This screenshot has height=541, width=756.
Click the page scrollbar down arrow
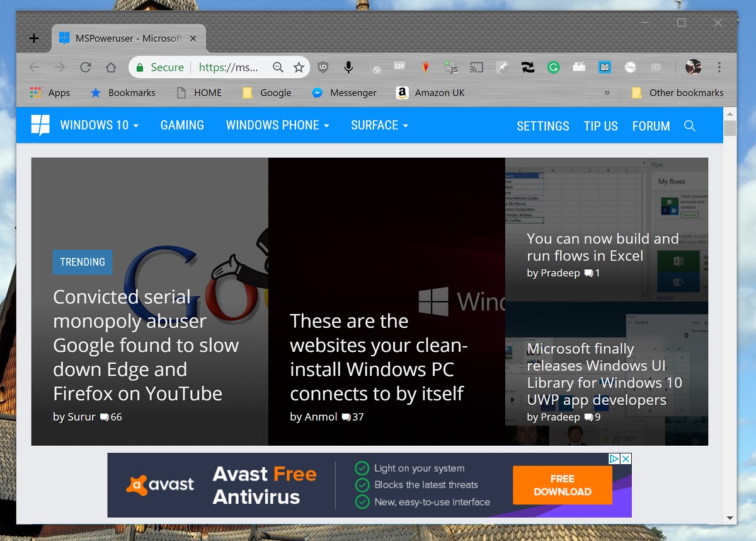pyautogui.click(x=730, y=518)
